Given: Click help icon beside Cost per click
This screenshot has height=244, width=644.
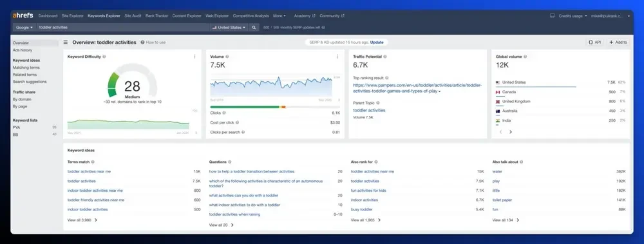Looking at the screenshot, I should click(x=238, y=122).
